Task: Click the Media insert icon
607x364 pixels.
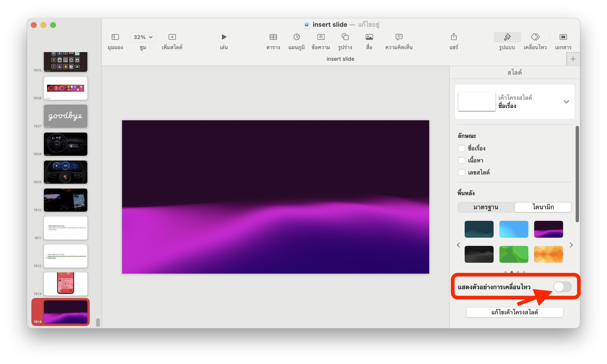Action: [x=369, y=37]
